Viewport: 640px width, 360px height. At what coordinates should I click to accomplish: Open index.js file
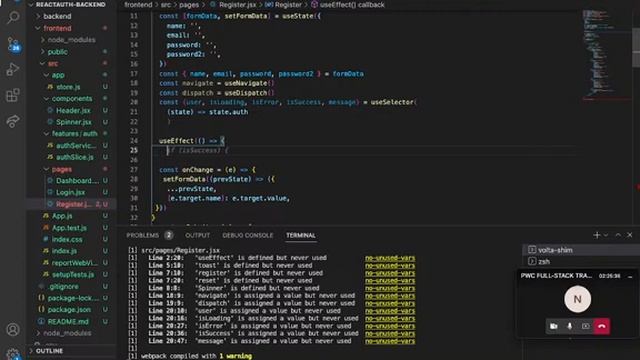coord(64,251)
